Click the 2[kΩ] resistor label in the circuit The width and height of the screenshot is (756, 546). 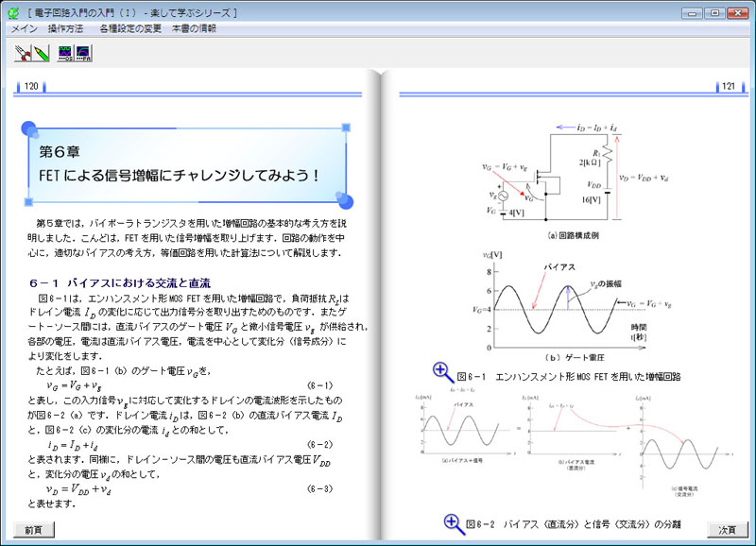590,162
